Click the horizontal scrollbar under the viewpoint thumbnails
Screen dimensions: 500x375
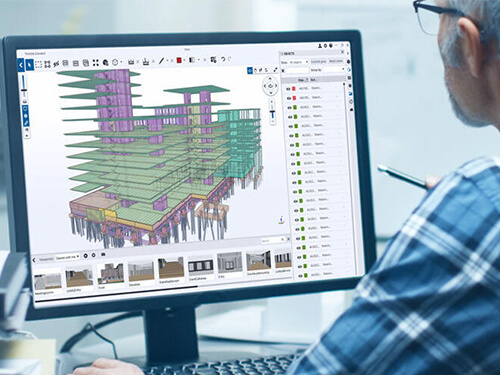(117, 294)
